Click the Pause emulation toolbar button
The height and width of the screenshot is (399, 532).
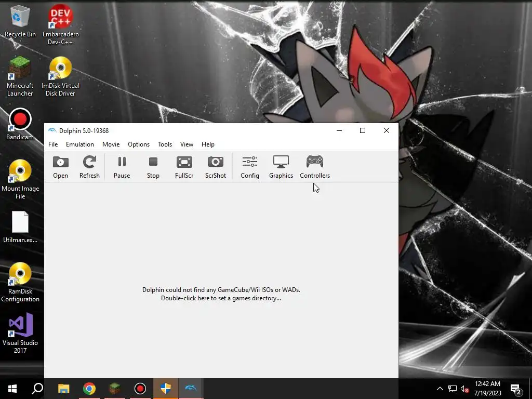click(122, 167)
